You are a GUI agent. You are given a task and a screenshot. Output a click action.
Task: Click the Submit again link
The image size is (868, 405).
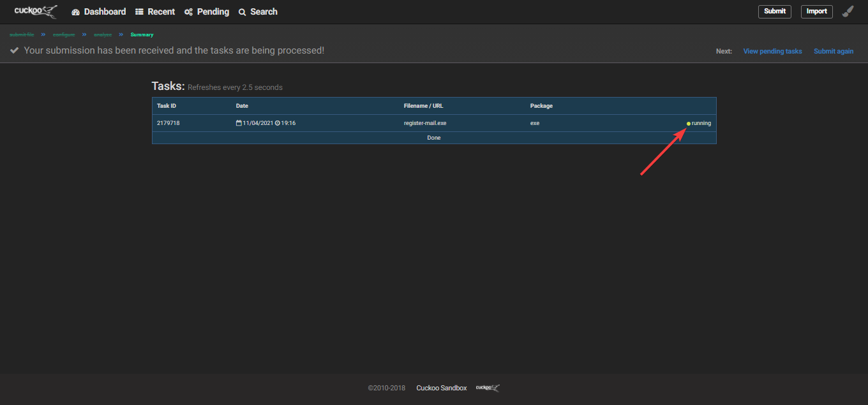pyautogui.click(x=833, y=51)
